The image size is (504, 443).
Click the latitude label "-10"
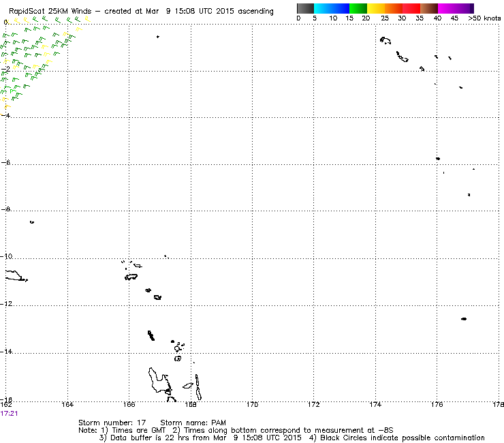[6, 256]
